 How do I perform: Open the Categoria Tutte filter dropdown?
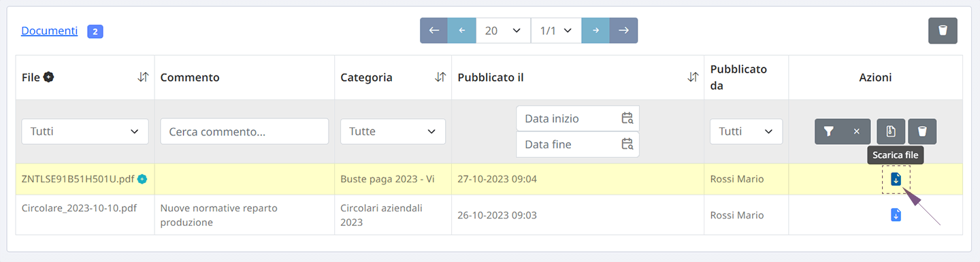click(393, 131)
